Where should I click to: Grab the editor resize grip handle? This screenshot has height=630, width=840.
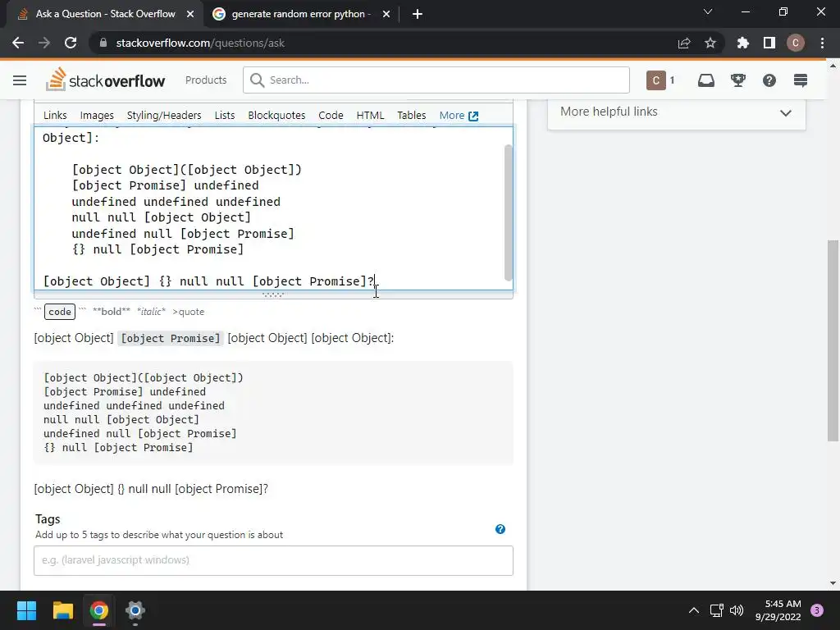pos(273,294)
